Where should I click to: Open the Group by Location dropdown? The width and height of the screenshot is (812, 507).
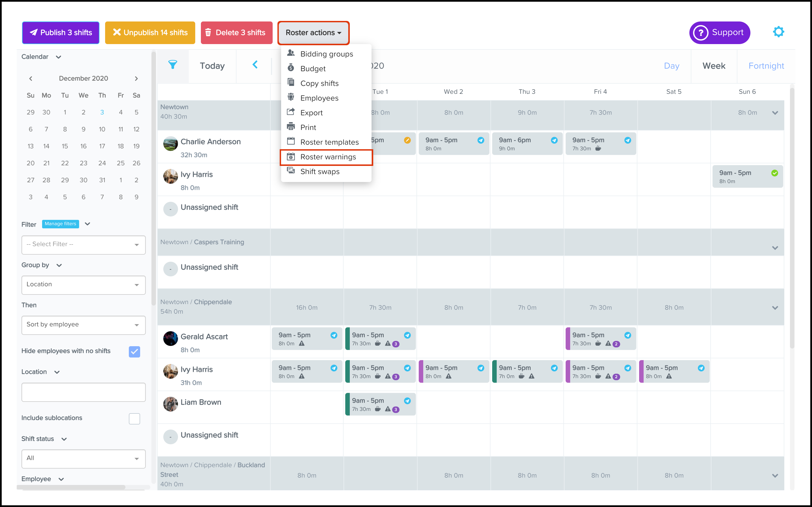click(83, 285)
